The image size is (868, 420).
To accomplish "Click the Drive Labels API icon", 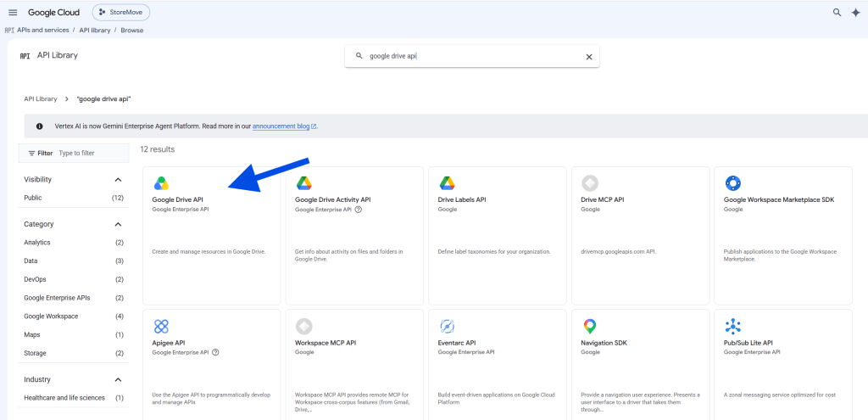I will pos(447,183).
